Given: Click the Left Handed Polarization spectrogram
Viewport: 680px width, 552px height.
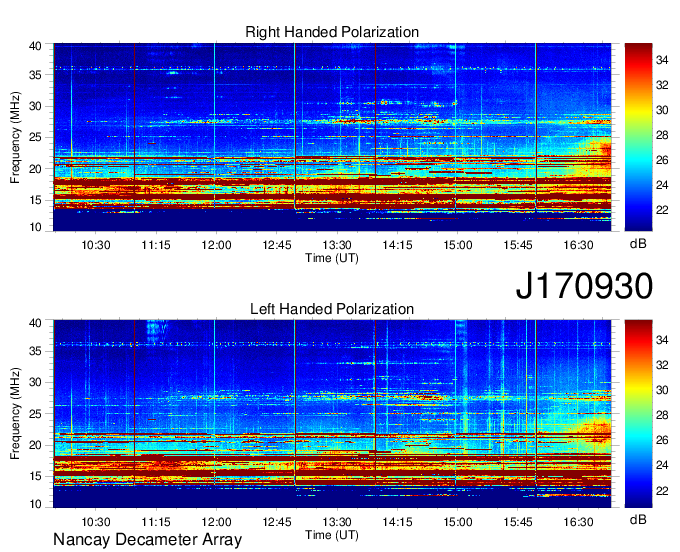Looking at the screenshot, I should 332,414.
